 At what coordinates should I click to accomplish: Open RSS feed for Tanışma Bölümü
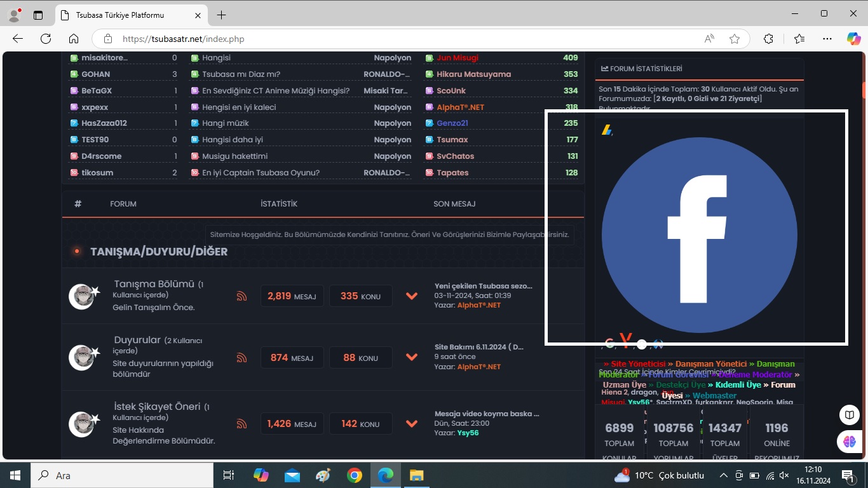point(241,296)
